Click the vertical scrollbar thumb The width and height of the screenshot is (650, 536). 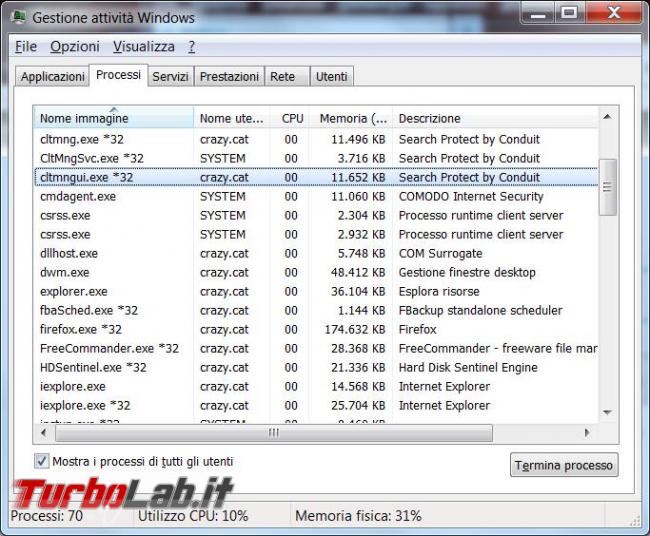pyautogui.click(x=608, y=187)
